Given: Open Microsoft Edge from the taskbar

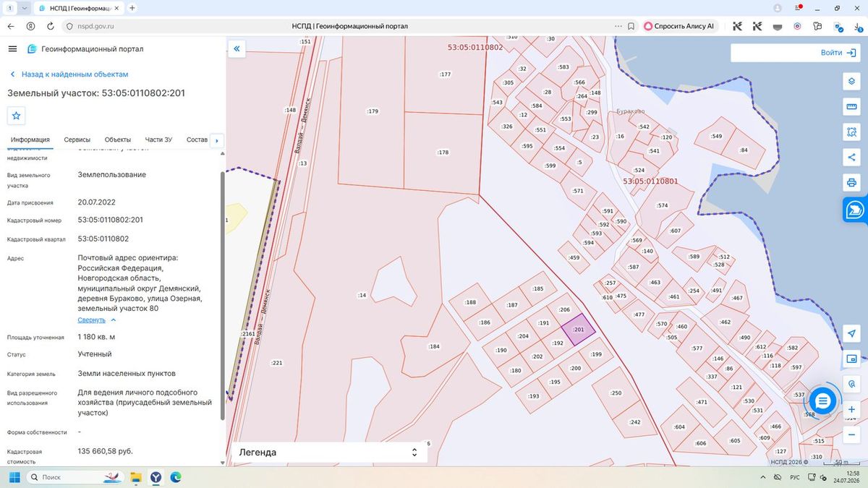Looking at the screenshot, I should click(x=175, y=477).
